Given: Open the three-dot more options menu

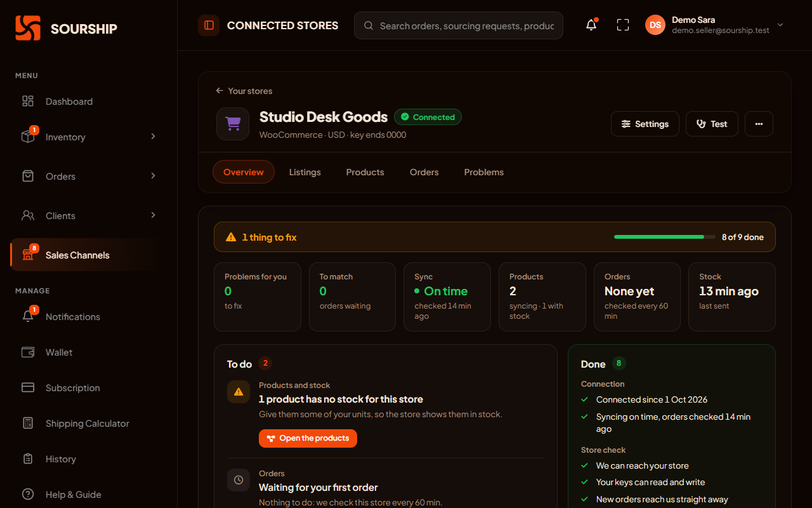Looking at the screenshot, I should [759, 124].
